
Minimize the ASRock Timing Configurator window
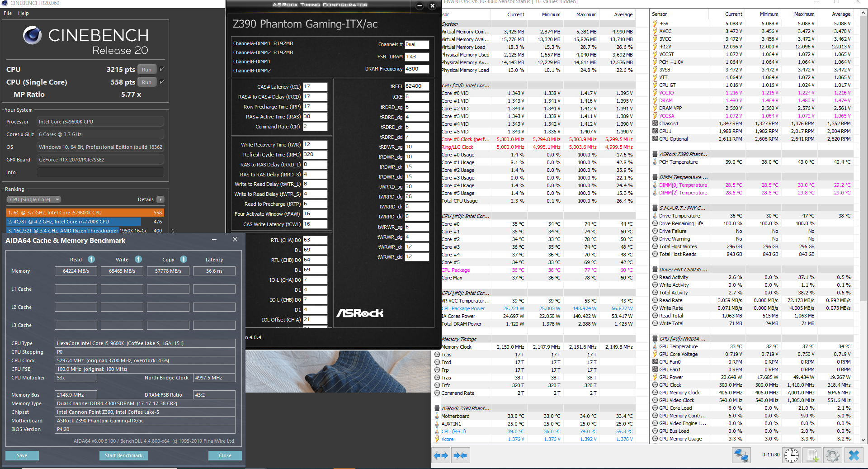420,6
